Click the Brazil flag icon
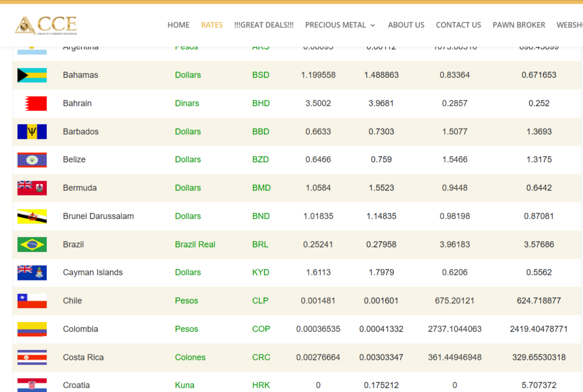The image size is (583, 392). pyautogui.click(x=32, y=244)
